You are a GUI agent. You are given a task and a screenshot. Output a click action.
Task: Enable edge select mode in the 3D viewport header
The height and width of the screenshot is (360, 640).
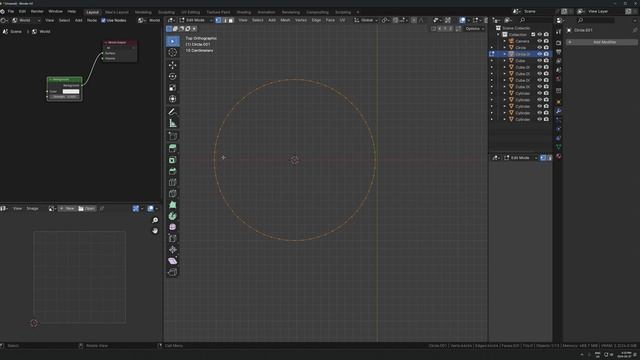tap(224, 20)
